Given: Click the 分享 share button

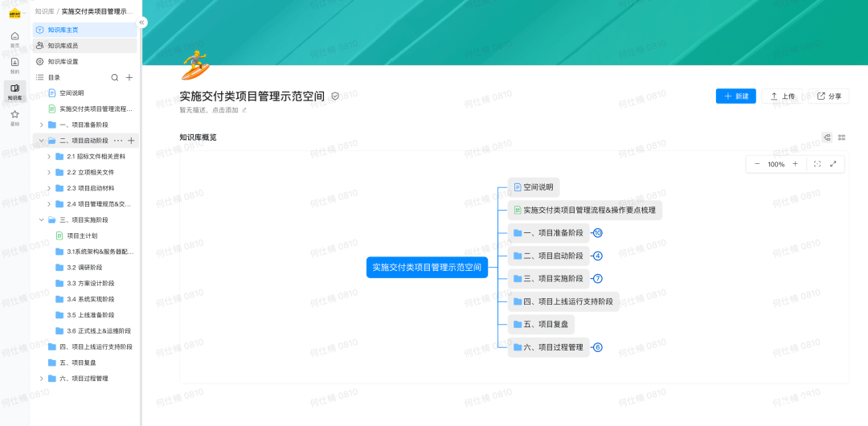Looking at the screenshot, I should click(829, 96).
